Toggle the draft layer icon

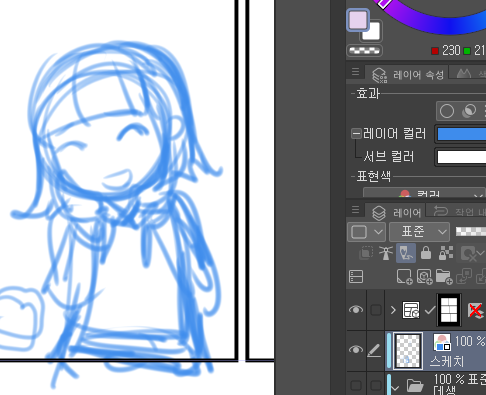406,253
